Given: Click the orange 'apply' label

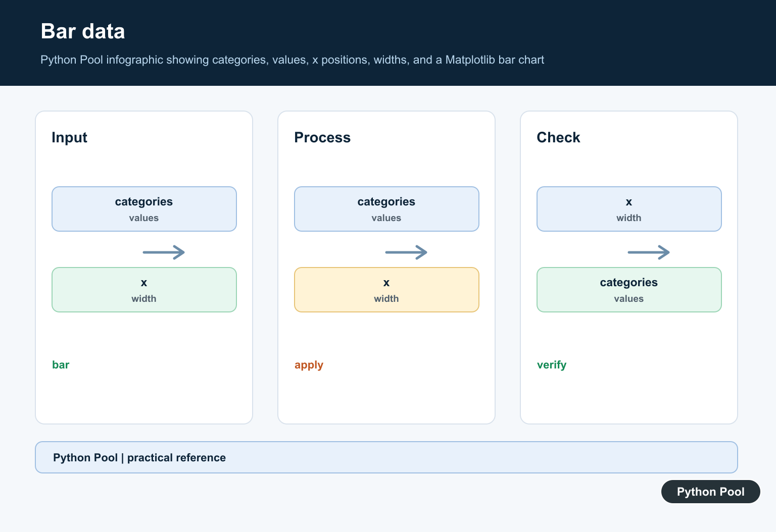Looking at the screenshot, I should pyautogui.click(x=309, y=365).
